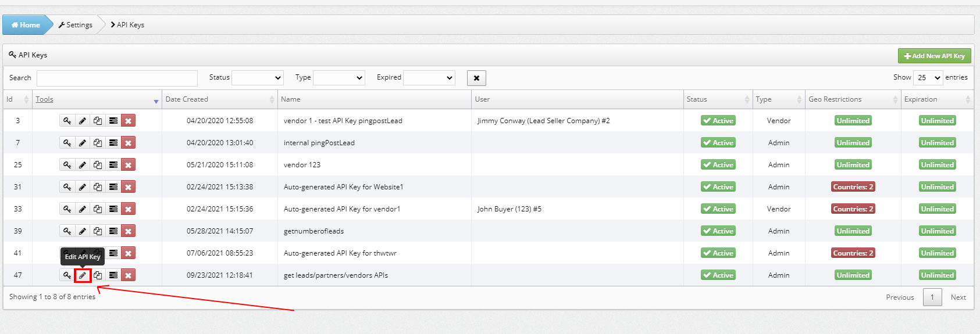The width and height of the screenshot is (980, 334).
Task: Click the Countries: 2 badge in the Id 33 row
Action: pos(853,209)
